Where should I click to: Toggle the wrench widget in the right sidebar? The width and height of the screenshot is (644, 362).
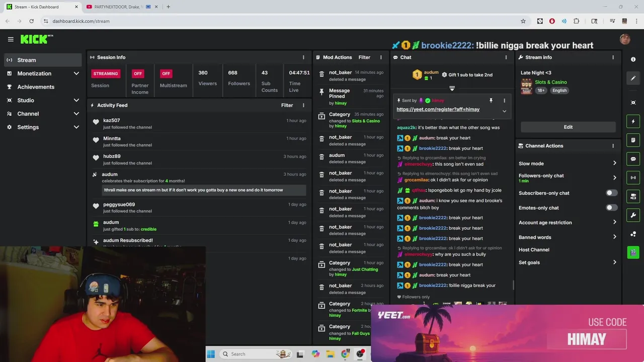click(x=633, y=215)
